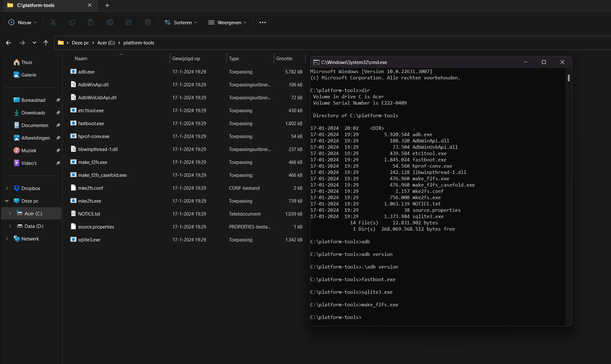Image resolution: width=611 pixels, height=364 pixels.
Task: Click the Cut scissors icon in toolbar
Action: pos(53,22)
